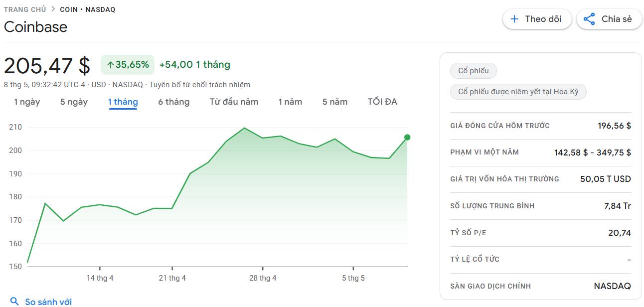Share the stock via Chia sẻ button
Screen dimensions: 644x307
pos(609,19)
